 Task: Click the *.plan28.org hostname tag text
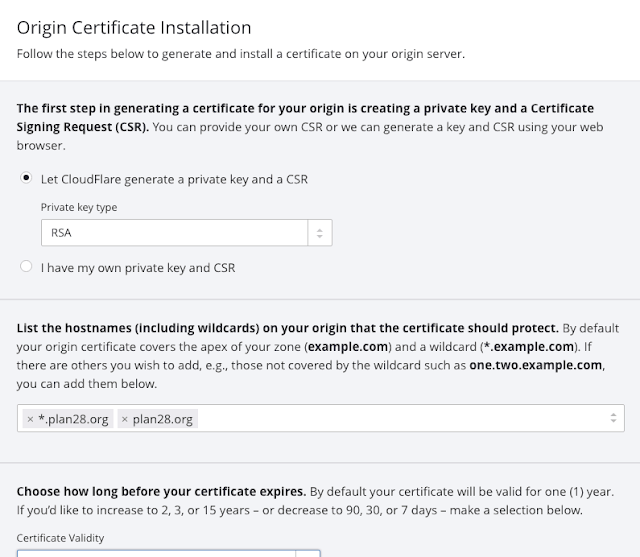[x=73, y=419]
